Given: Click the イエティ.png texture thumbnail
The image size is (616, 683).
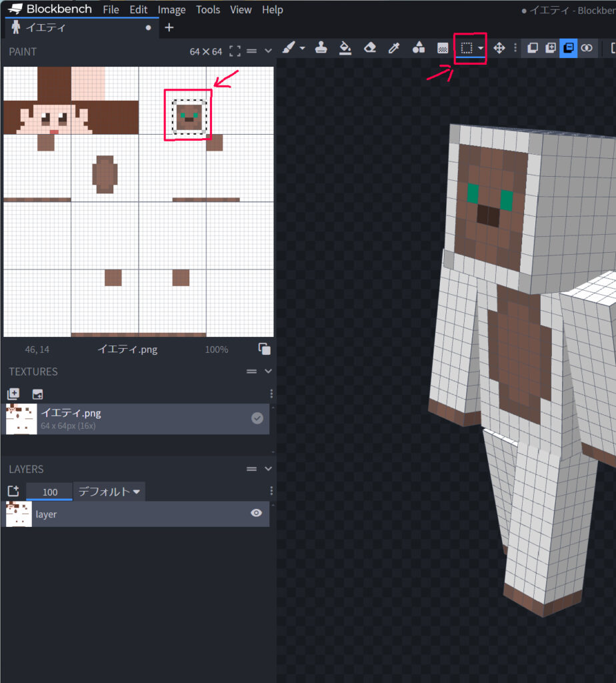Looking at the screenshot, I should pyautogui.click(x=20, y=418).
